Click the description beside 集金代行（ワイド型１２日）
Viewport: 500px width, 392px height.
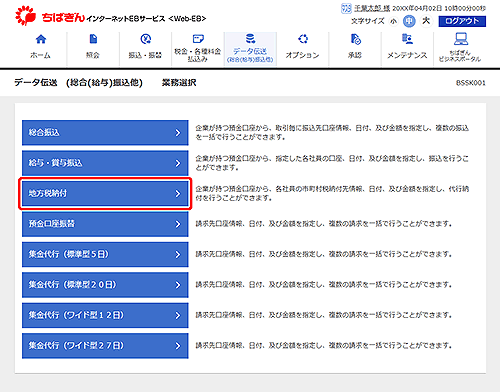tap(323, 315)
